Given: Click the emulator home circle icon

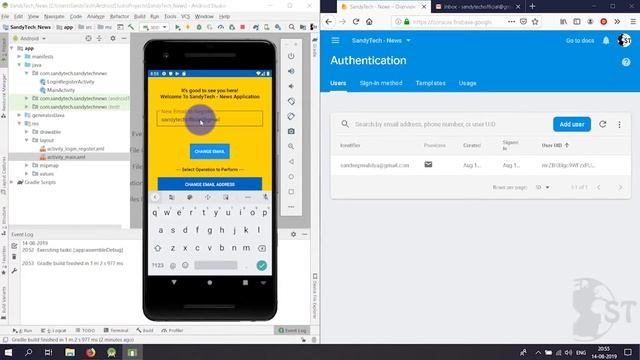Looking at the screenshot, I should click(x=291, y=177).
